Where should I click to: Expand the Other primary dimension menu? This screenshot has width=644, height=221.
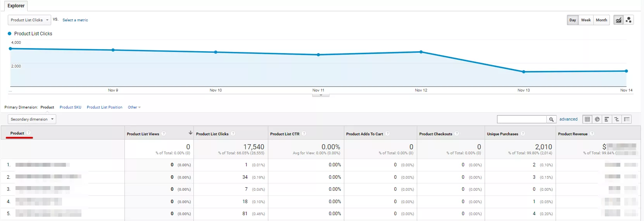tap(134, 107)
